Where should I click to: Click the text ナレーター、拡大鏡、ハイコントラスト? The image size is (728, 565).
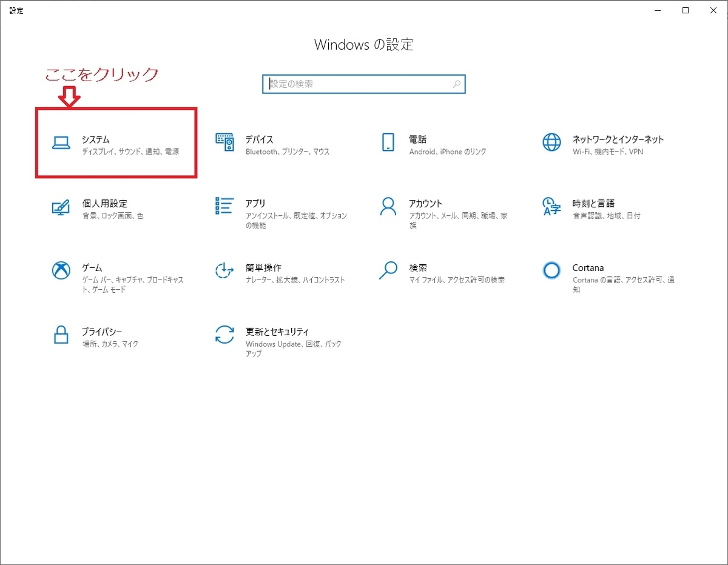click(295, 280)
